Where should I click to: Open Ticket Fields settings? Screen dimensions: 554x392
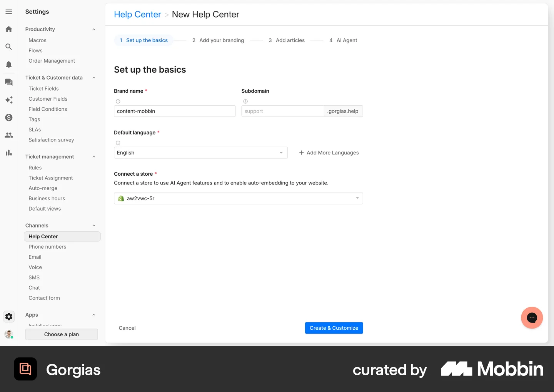click(x=43, y=88)
